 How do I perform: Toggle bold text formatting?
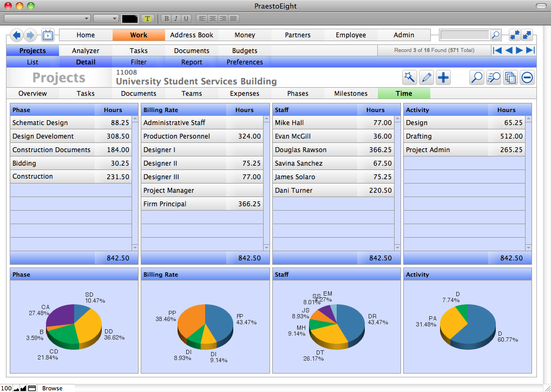tap(167, 18)
